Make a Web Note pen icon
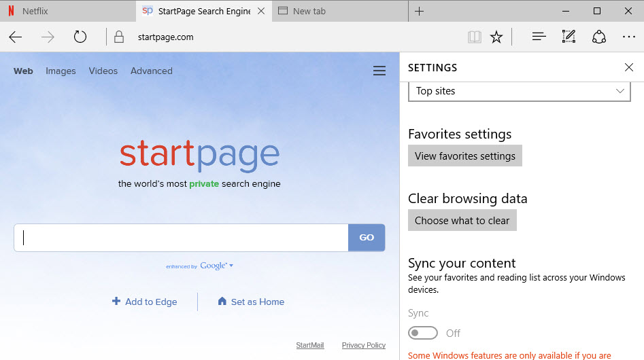 [569, 37]
